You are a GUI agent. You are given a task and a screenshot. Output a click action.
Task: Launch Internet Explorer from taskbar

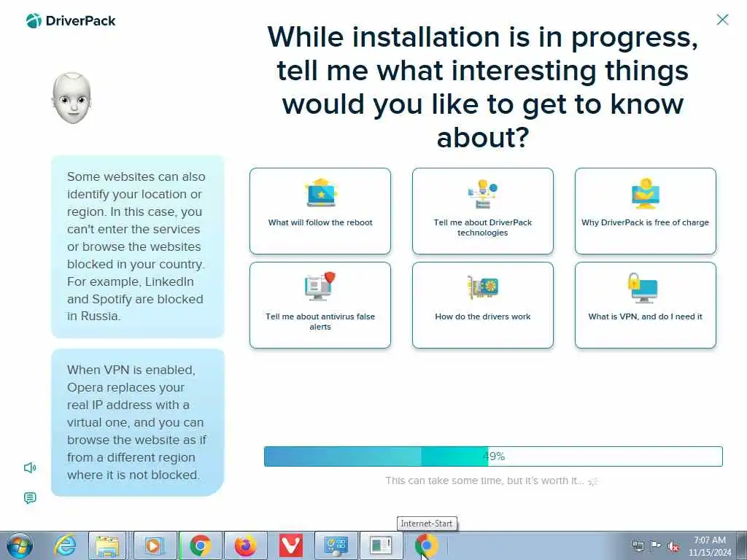tap(65, 545)
